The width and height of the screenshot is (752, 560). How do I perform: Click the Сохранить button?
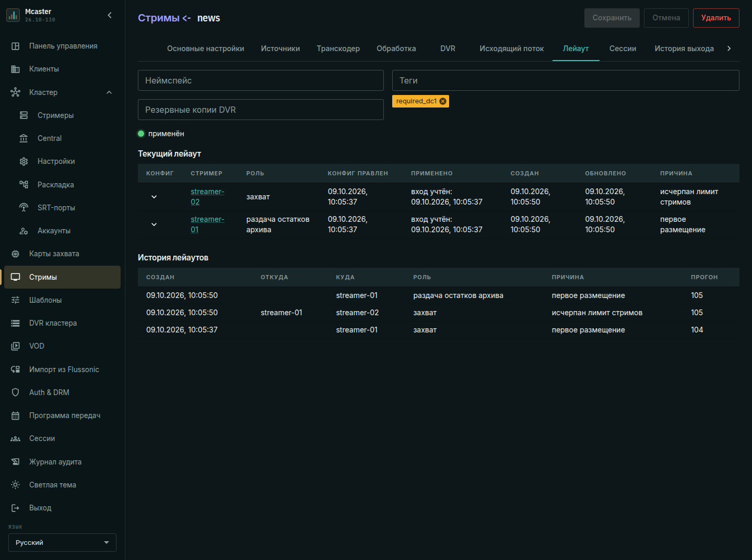tap(612, 18)
